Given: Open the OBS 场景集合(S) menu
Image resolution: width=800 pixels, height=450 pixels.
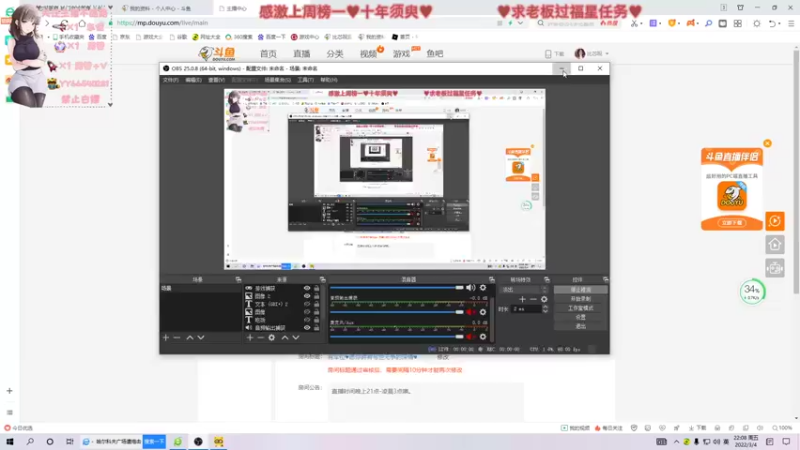Looking at the screenshot, I should (x=278, y=80).
